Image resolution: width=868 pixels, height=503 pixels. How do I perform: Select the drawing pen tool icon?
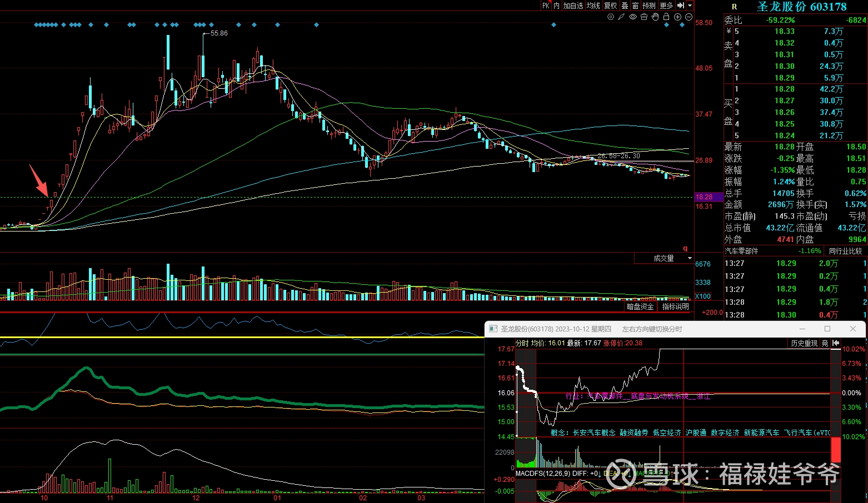pyautogui.click(x=622, y=17)
